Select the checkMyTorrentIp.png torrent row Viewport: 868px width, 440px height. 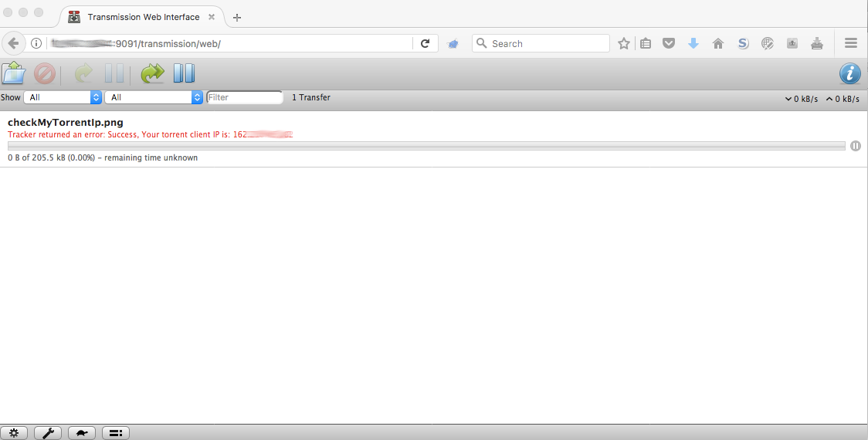coord(433,140)
